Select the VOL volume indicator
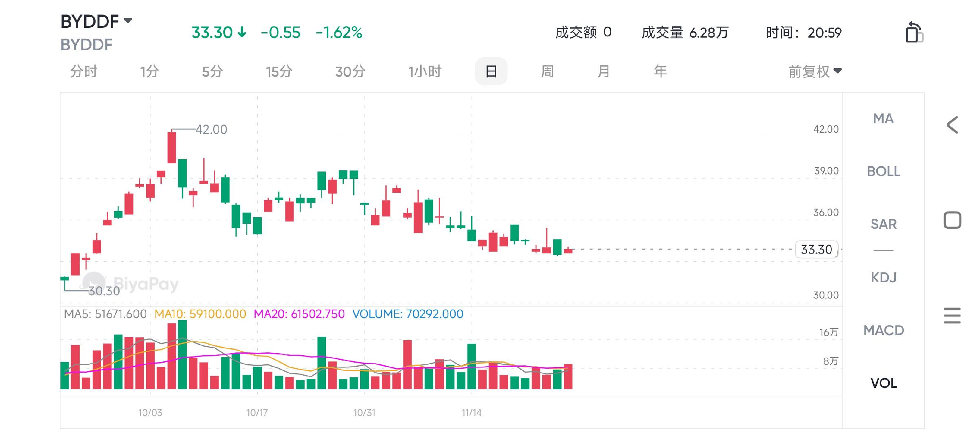 click(x=883, y=383)
